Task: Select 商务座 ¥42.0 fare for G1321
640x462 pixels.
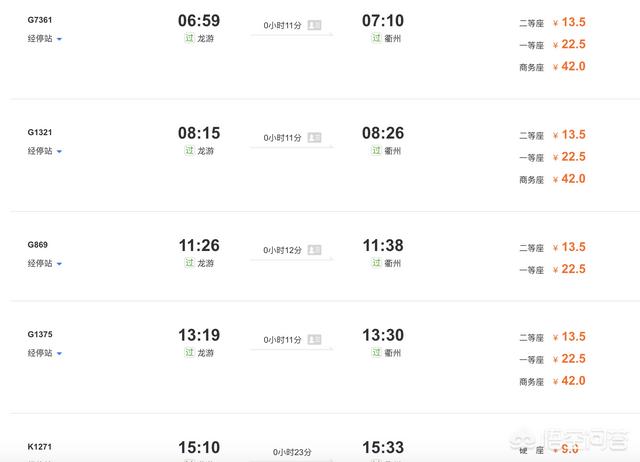Action: (552, 179)
